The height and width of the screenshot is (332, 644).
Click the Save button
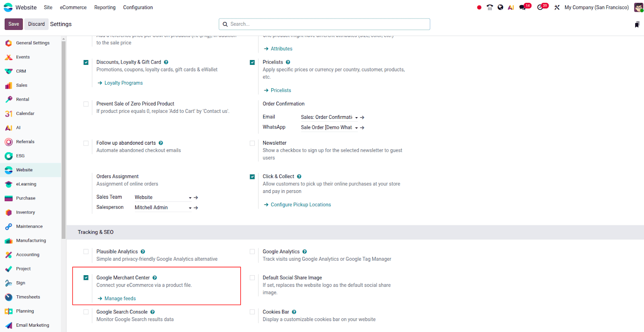14,24
